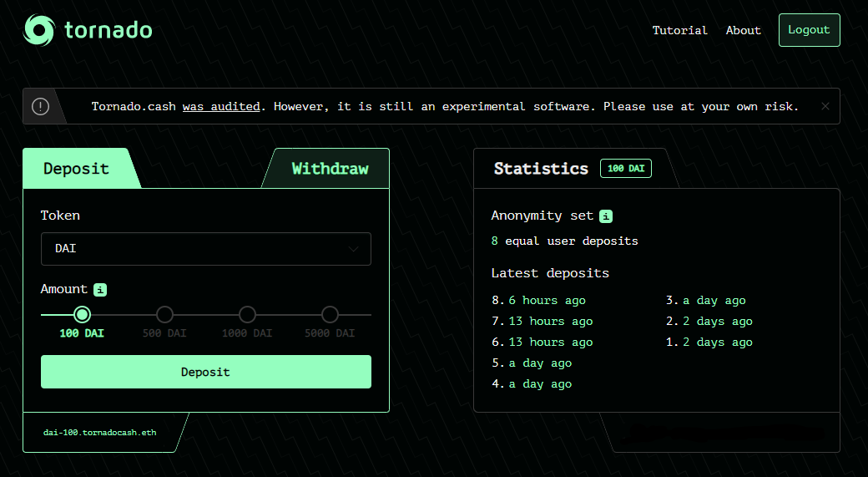Switch to the Deposit tab
868x477 pixels.
point(77,169)
